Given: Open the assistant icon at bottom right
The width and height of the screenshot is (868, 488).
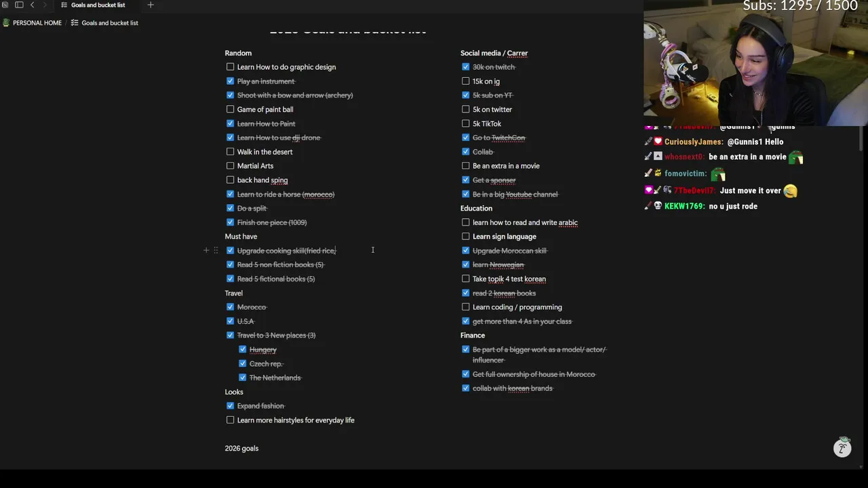Looking at the screenshot, I should 842,448.
